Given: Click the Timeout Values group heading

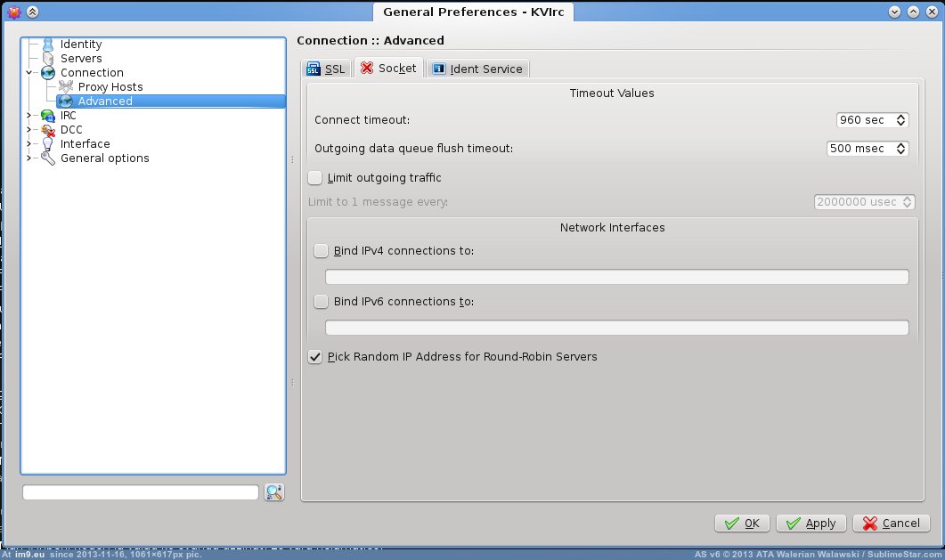Looking at the screenshot, I should pos(612,93).
